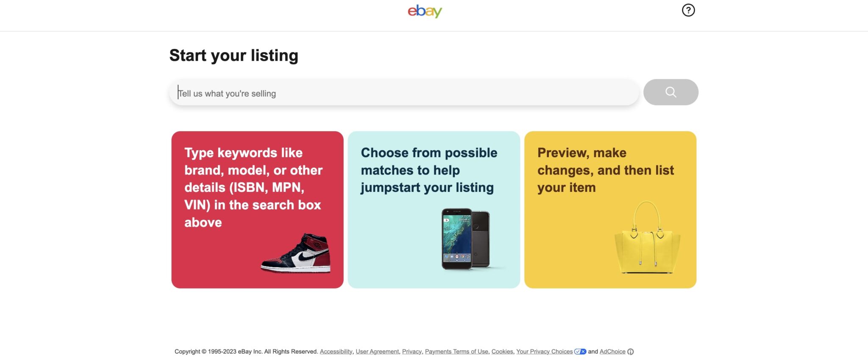Click the search magnifier button
Screen dimensions: 868x362
[x=671, y=92]
